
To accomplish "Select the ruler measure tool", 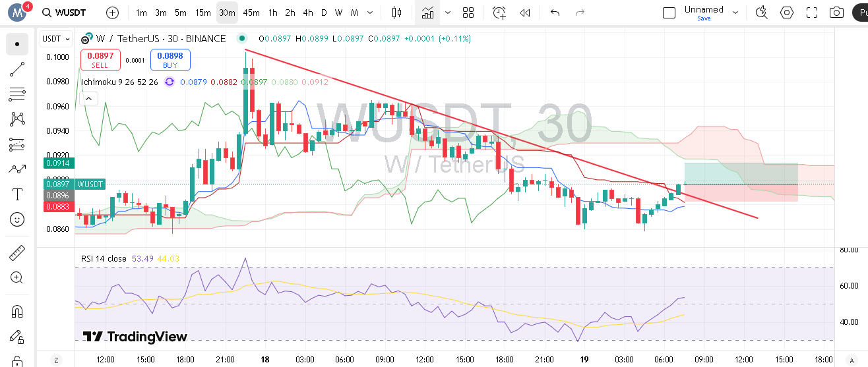I will click(x=17, y=253).
